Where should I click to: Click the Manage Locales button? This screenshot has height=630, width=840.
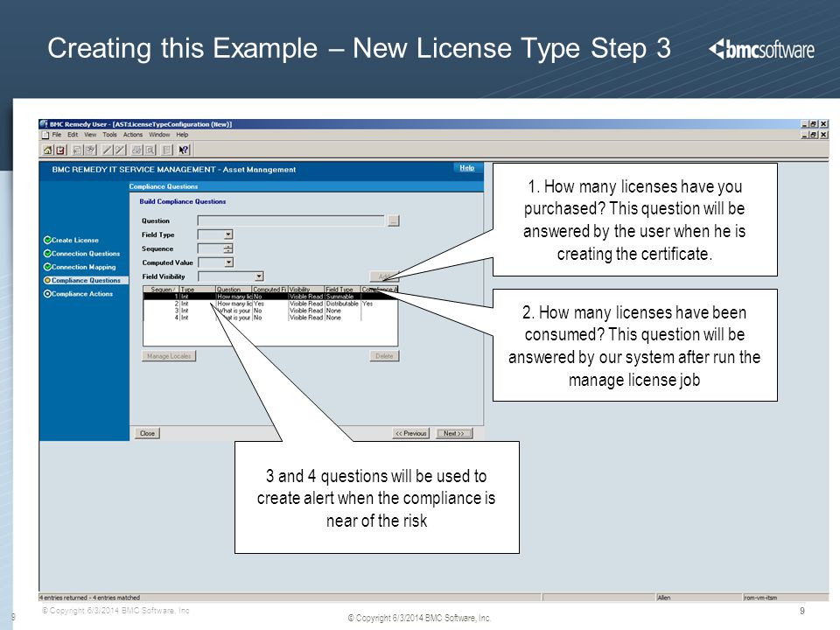pos(169,356)
